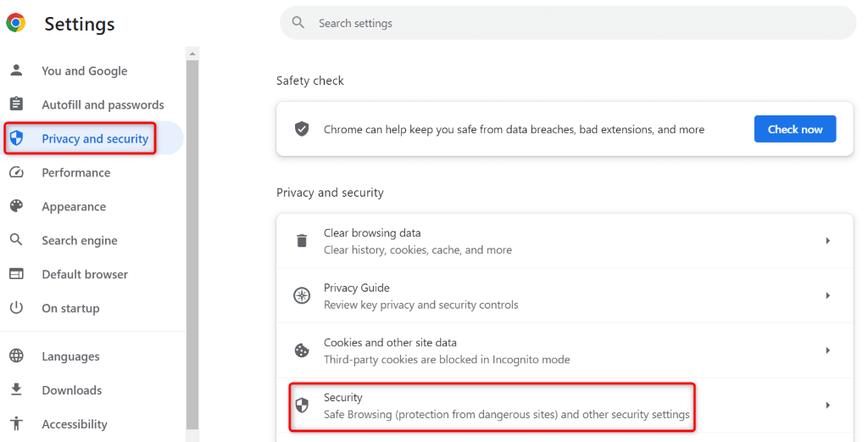Click the You and Google person icon
Image resolution: width=868 pixels, height=442 pixels.
pyautogui.click(x=16, y=70)
